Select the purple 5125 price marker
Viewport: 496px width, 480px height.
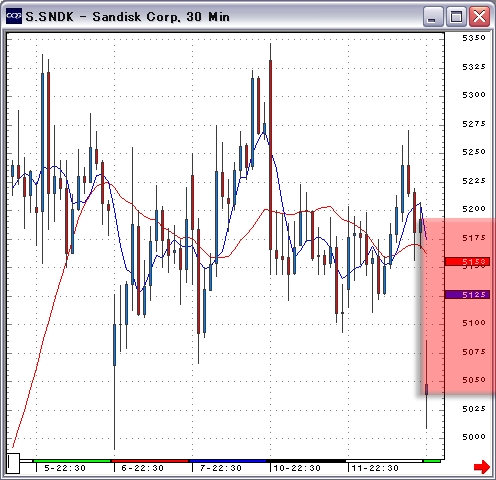tap(467, 295)
